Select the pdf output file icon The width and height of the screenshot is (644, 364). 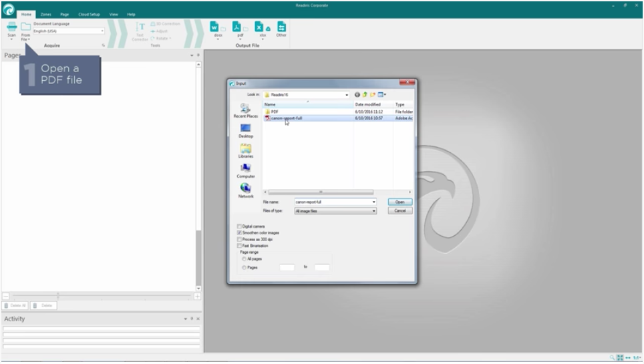click(238, 27)
